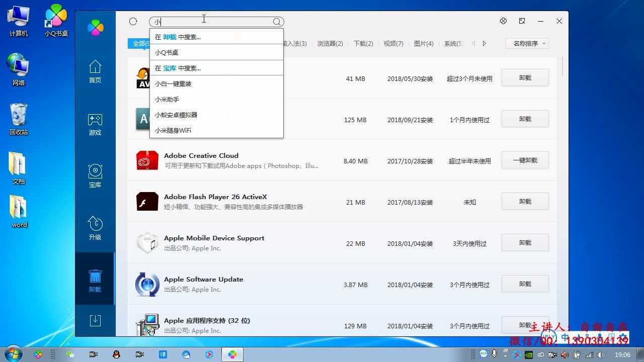Image resolution: width=644 pixels, height=362 pixels.
Task: Click the software list vertical scrollbar
Action: [x=562, y=68]
